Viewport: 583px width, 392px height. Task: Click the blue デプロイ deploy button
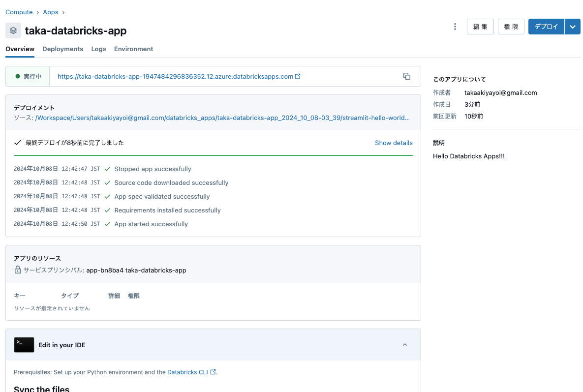[x=546, y=27]
